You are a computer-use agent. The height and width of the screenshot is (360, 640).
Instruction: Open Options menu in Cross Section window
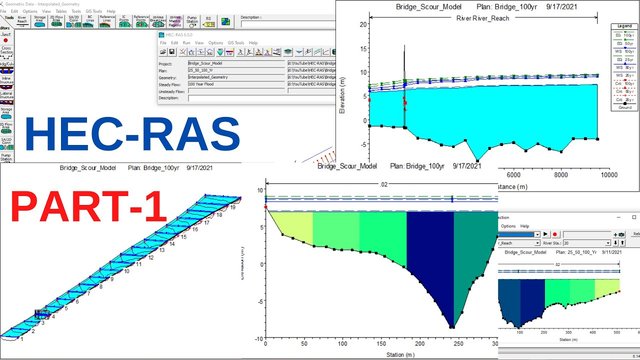[x=508, y=226]
